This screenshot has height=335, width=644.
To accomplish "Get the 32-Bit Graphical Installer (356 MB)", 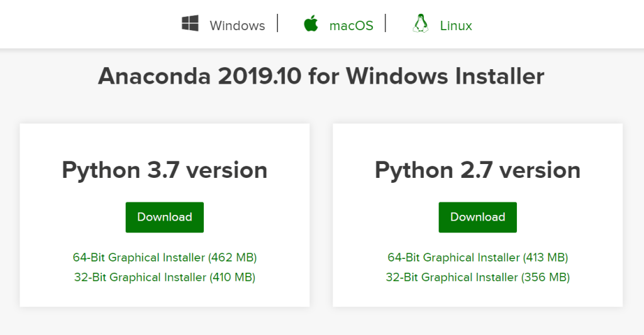I will (x=478, y=277).
